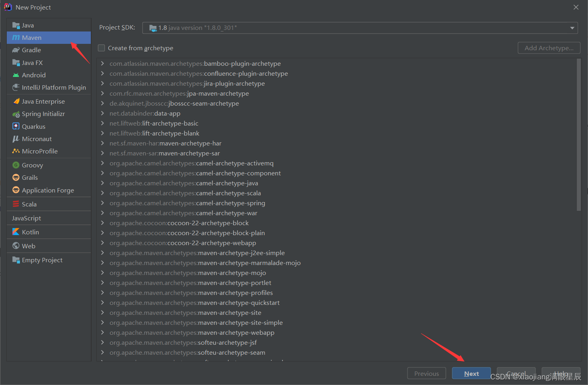
Task: Click the Spring Initializr leaf icon
Action: [x=16, y=114]
